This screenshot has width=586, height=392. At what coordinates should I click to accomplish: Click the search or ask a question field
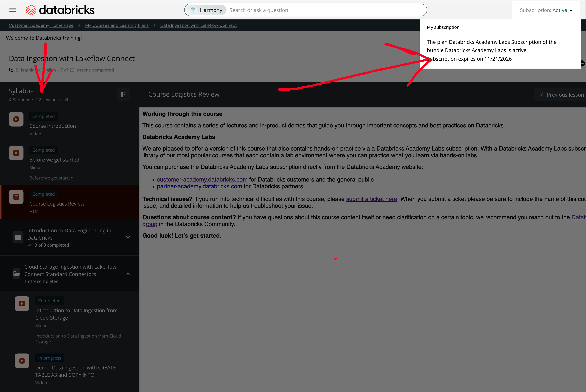pos(325,10)
